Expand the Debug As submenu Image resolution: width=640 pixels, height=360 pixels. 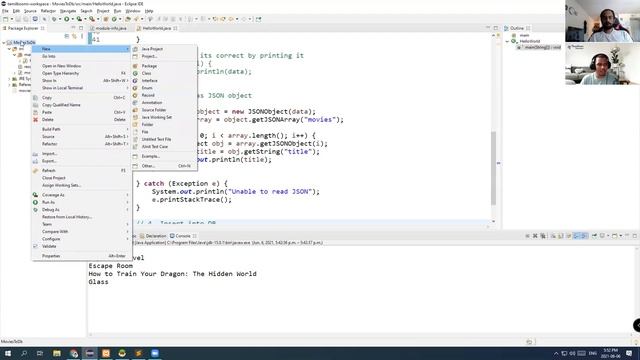82,210
